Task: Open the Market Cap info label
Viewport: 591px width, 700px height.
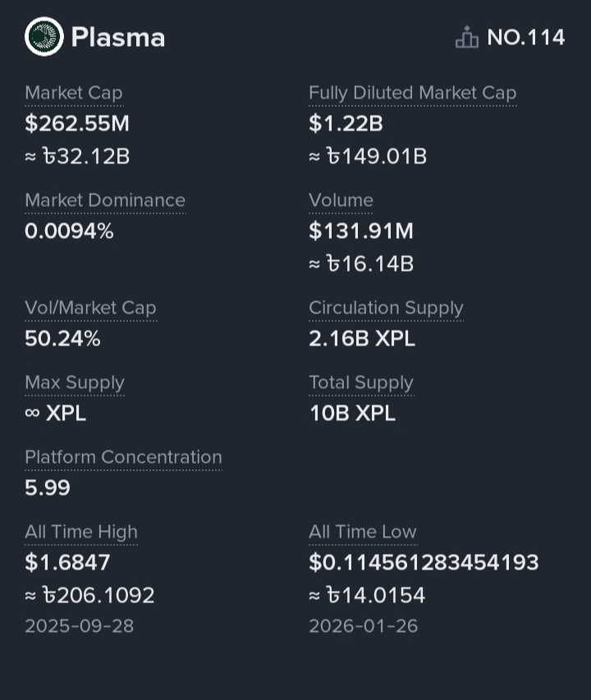Action: click(x=74, y=94)
